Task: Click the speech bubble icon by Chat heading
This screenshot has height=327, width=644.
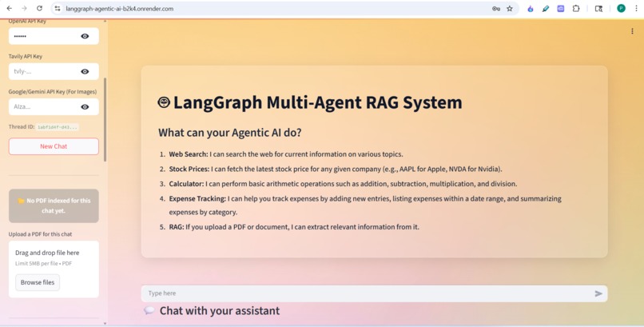Action: tap(149, 310)
